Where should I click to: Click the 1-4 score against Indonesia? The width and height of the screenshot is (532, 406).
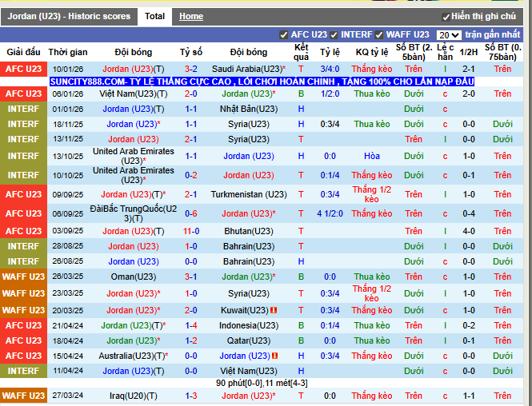191,326
